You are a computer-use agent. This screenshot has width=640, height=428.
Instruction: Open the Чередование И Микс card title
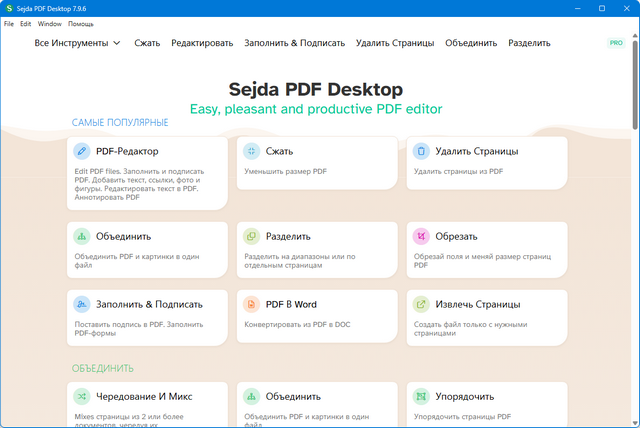pos(144,397)
